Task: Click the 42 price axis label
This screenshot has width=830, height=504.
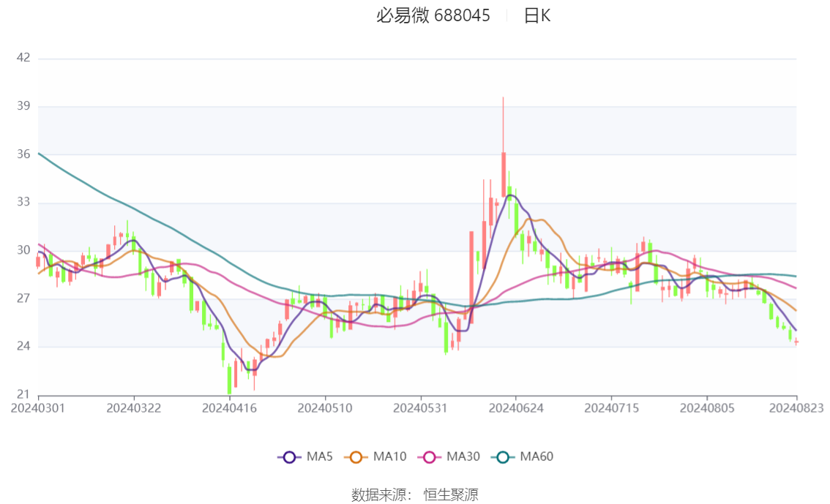Action: [23, 58]
